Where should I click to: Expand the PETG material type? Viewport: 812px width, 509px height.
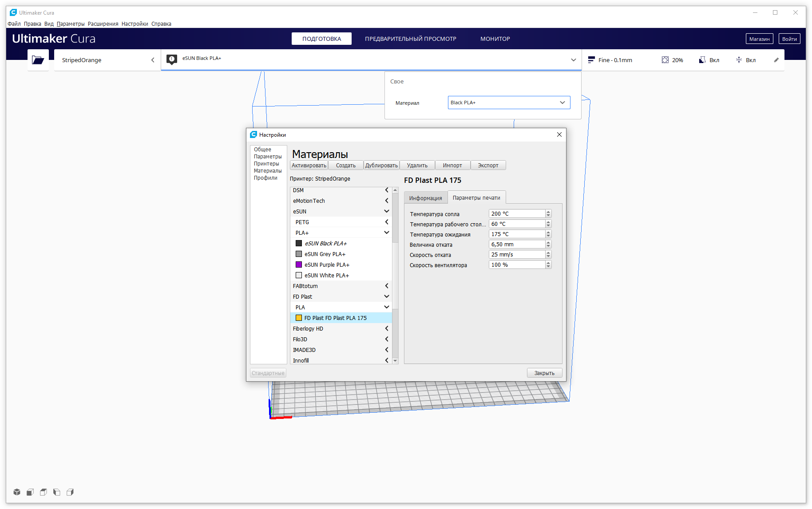coord(387,222)
